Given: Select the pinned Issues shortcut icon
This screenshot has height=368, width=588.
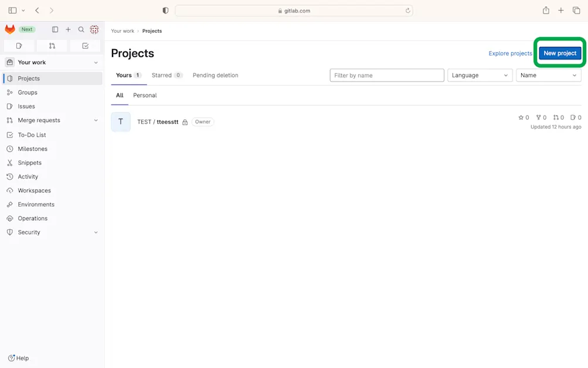Looking at the screenshot, I should (x=19, y=45).
